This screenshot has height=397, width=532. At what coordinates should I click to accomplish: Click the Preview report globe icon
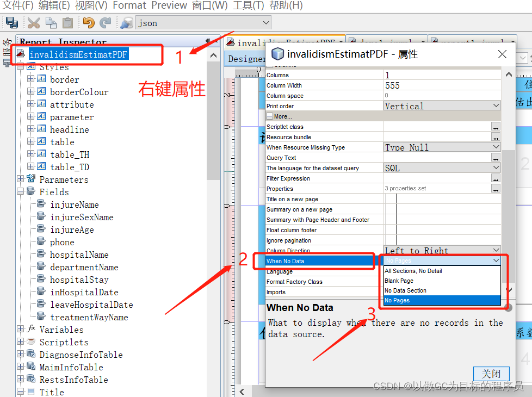tap(125, 23)
